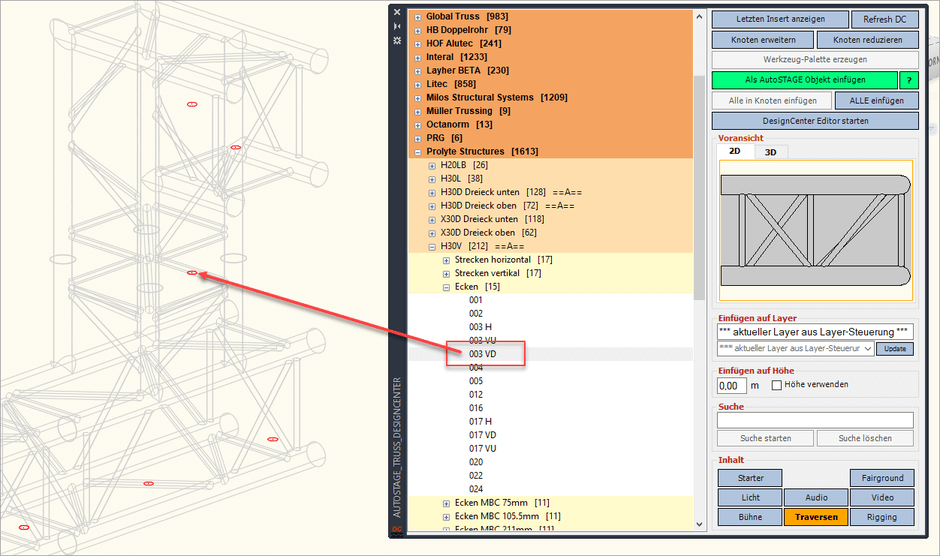Expand the HB Doppelrohr [79] node
Screen dimensions: 940x556
point(418,31)
